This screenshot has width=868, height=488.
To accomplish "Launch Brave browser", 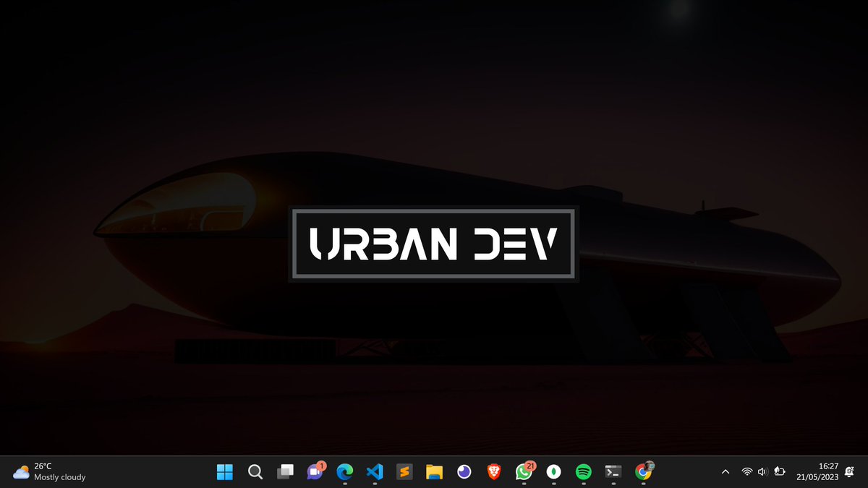I will [494, 472].
